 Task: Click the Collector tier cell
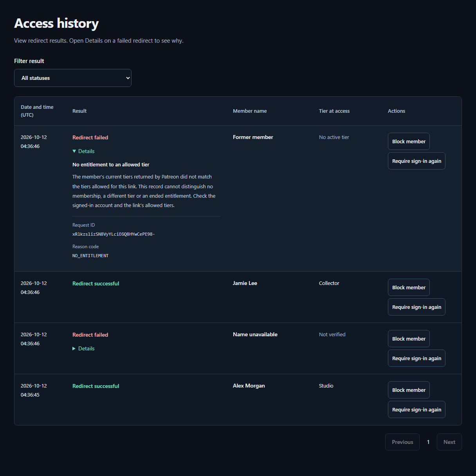click(x=329, y=283)
